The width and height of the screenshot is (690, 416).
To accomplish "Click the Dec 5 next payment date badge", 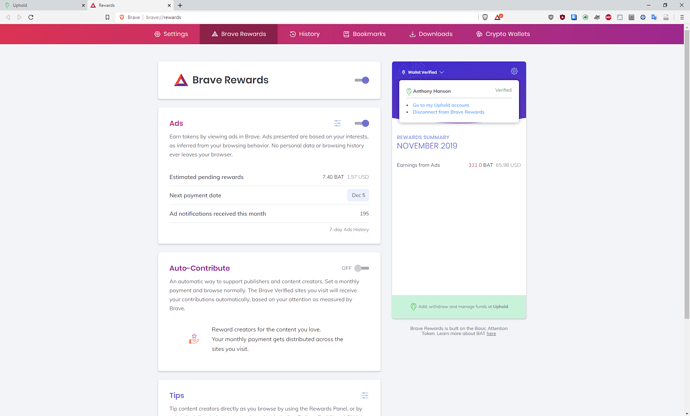I will (x=358, y=195).
